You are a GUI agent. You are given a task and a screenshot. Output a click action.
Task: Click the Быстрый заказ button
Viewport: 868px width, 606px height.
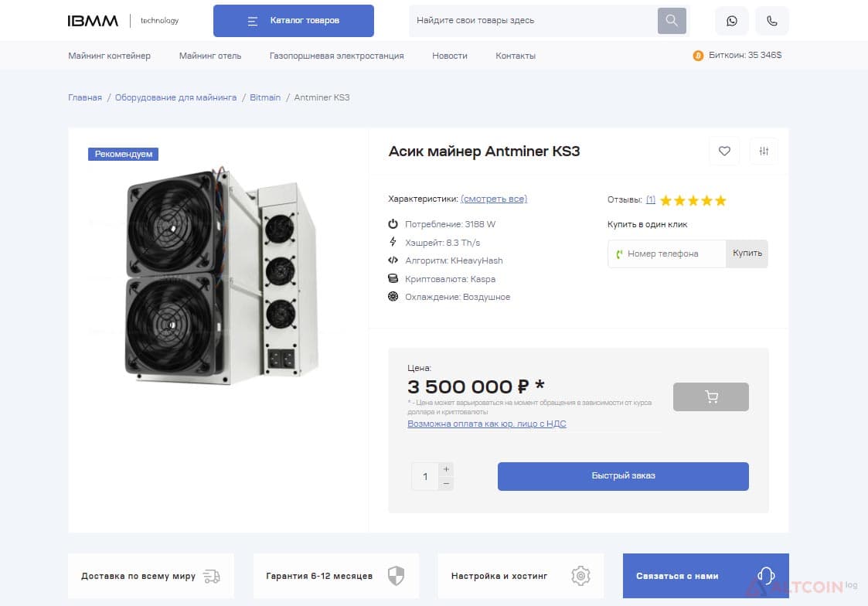623,476
